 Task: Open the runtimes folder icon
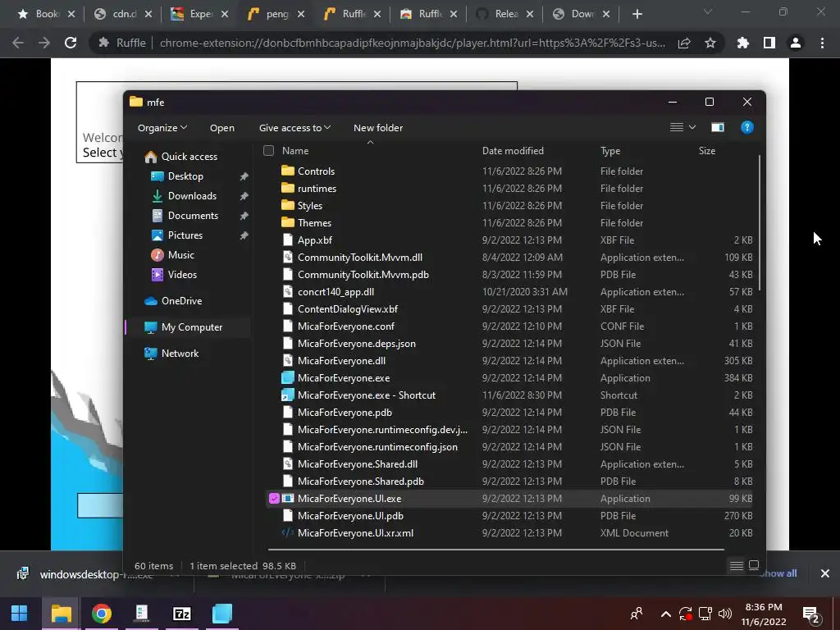coord(288,188)
